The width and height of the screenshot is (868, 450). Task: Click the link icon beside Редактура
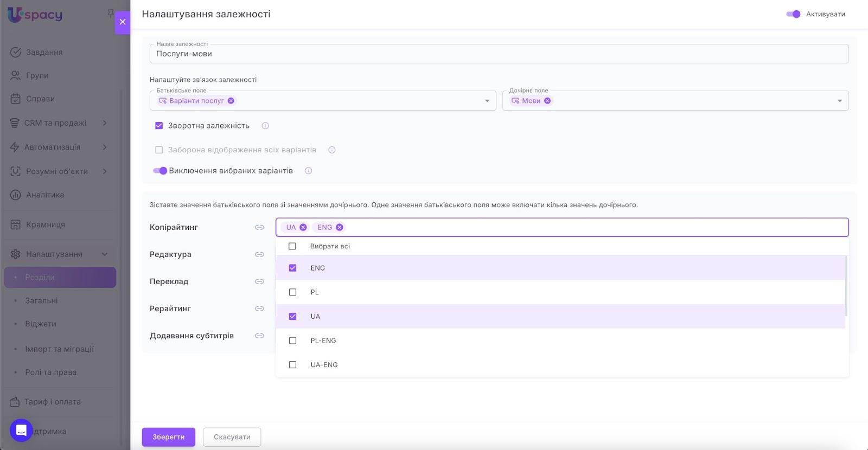click(259, 254)
